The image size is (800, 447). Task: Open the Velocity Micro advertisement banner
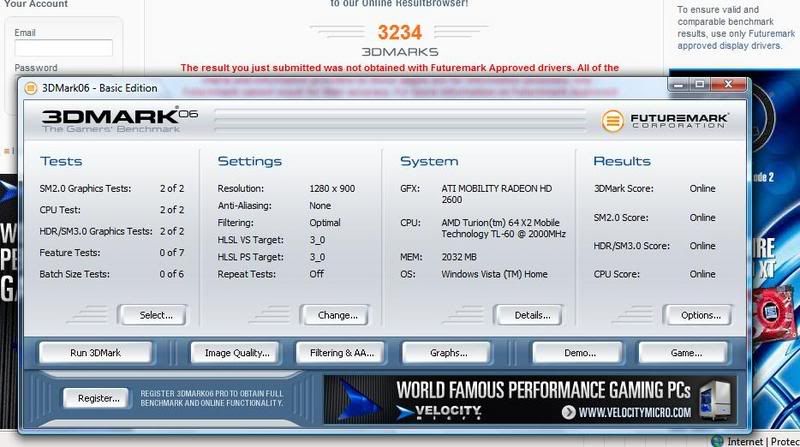(x=530, y=400)
